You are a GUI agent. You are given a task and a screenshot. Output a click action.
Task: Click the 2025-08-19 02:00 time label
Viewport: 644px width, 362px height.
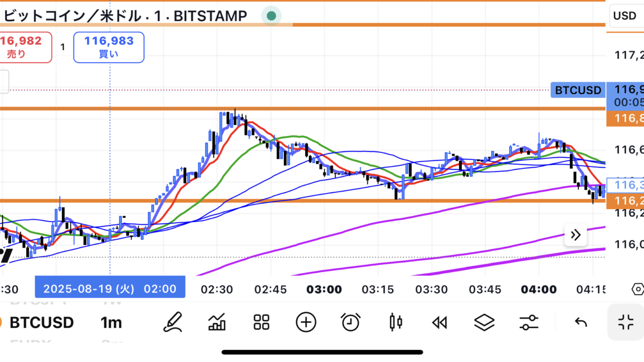[110, 289]
